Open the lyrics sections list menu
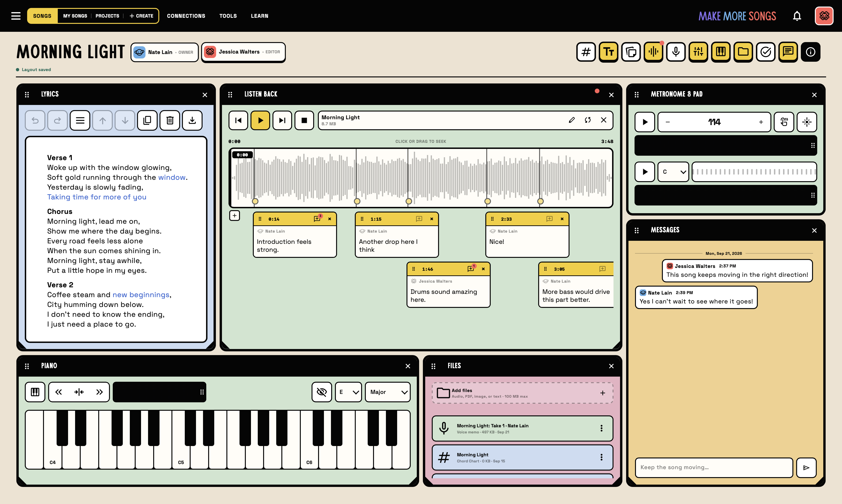The image size is (842, 504). [80, 120]
